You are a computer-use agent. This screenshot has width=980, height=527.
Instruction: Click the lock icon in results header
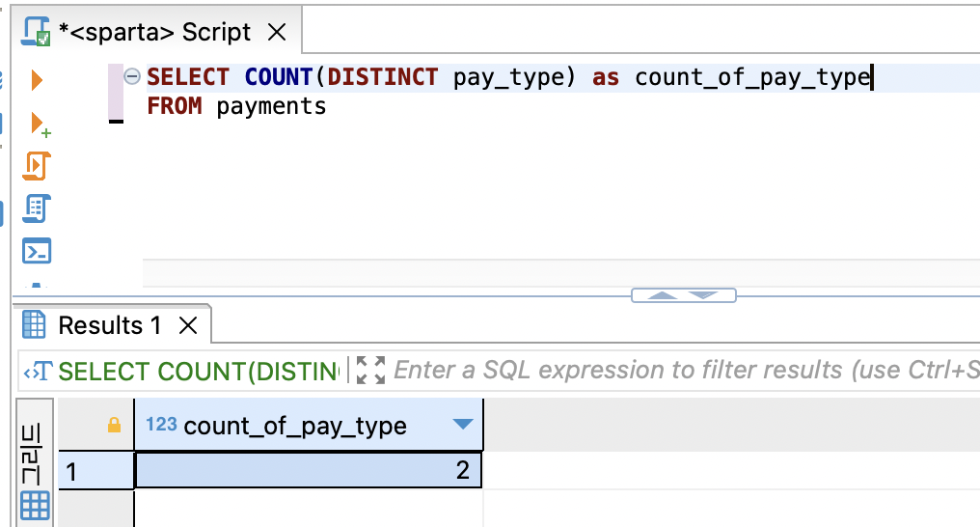(x=114, y=425)
